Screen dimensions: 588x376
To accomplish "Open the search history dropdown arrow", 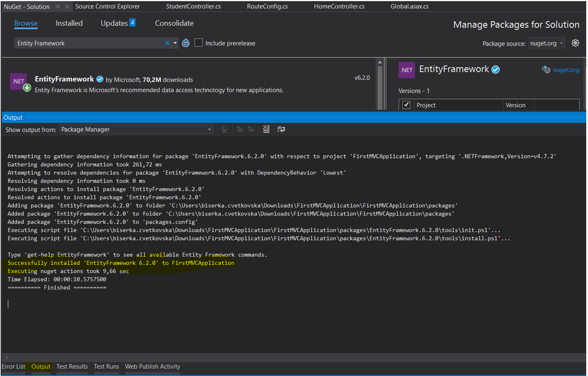I will [x=175, y=43].
